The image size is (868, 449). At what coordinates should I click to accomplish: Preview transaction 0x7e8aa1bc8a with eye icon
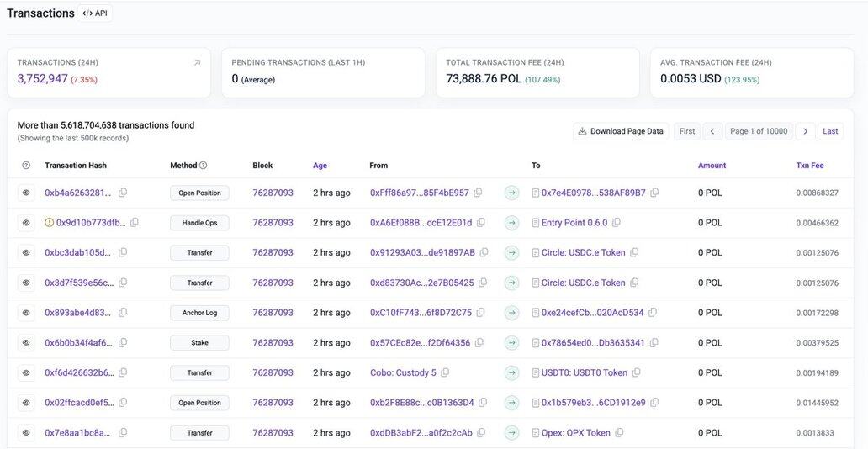tap(26, 432)
